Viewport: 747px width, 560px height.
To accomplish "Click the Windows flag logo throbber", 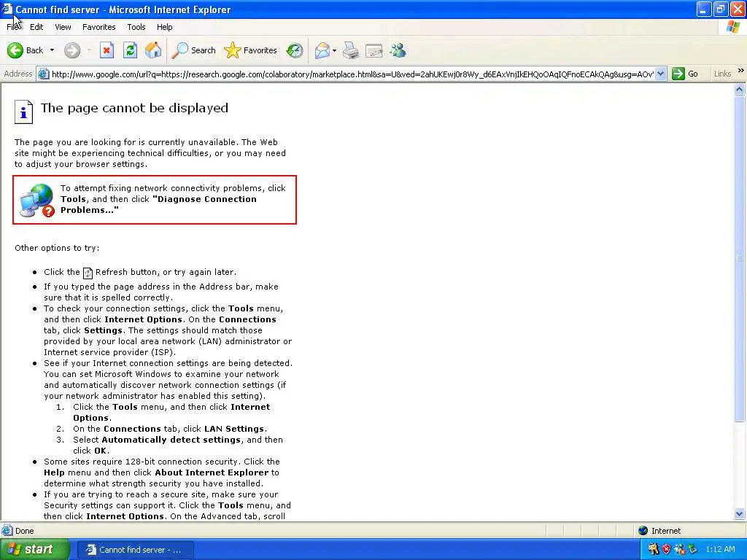I will 733,27.
